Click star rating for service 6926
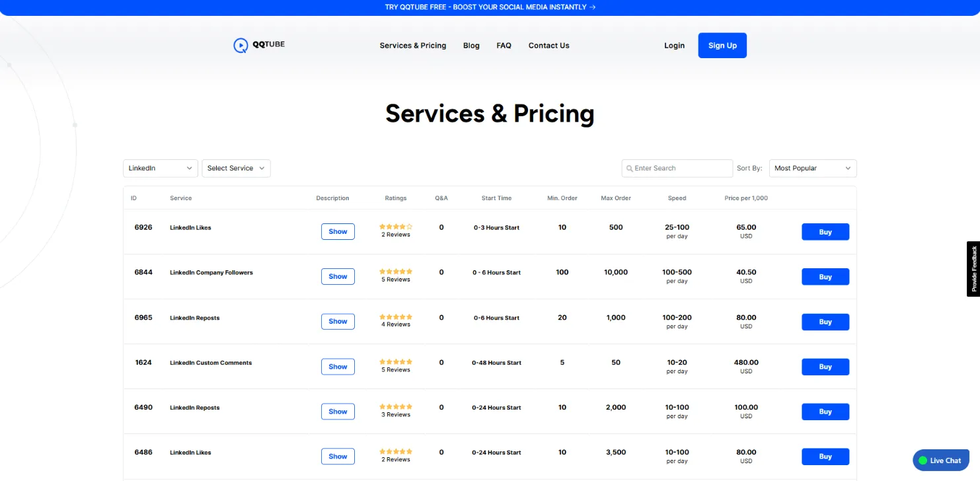The image size is (980, 481). (x=396, y=227)
